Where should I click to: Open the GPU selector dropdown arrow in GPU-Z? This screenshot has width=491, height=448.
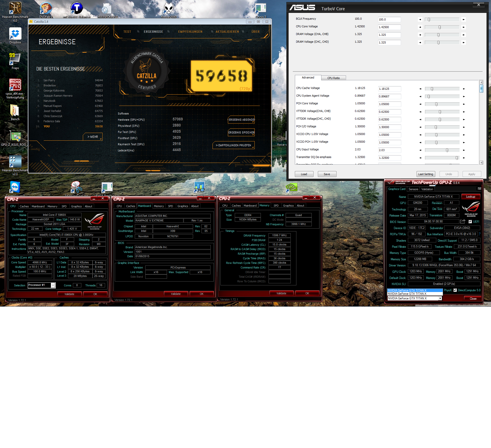pyautogui.click(x=440, y=298)
